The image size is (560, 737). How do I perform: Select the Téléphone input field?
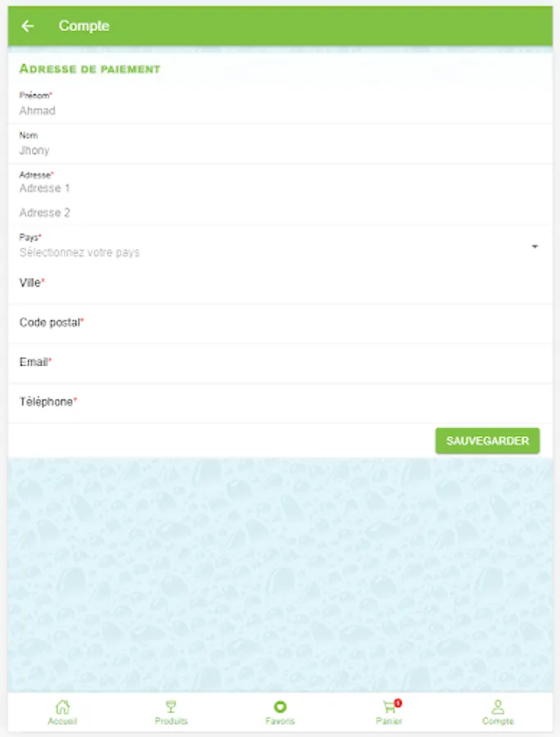(x=279, y=403)
